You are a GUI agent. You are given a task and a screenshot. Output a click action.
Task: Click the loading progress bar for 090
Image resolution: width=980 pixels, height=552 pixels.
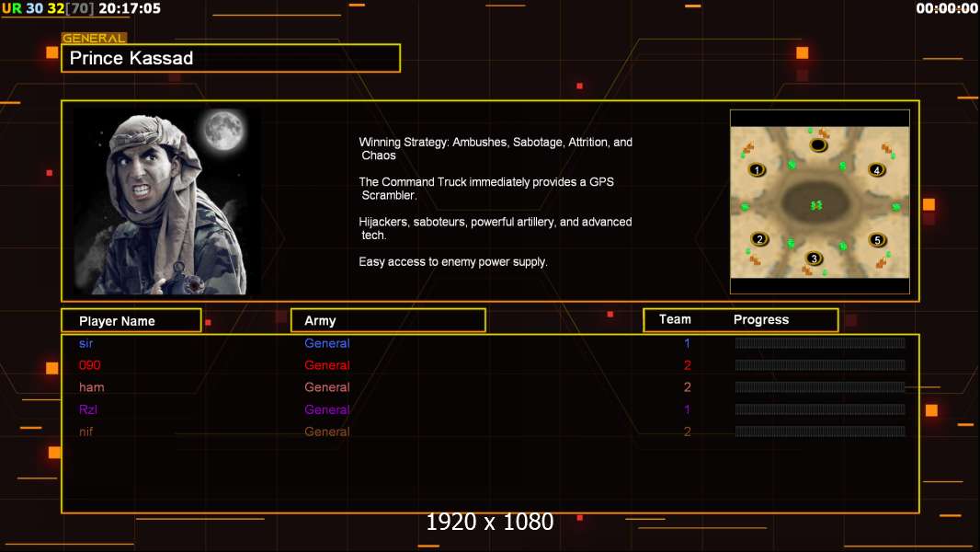pyautogui.click(x=820, y=365)
